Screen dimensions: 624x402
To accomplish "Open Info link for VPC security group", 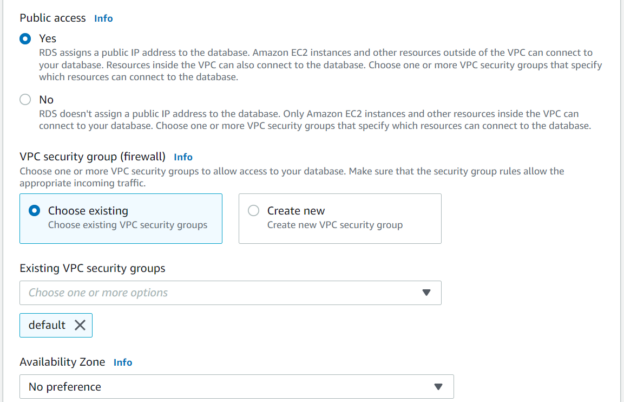I will (183, 157).
